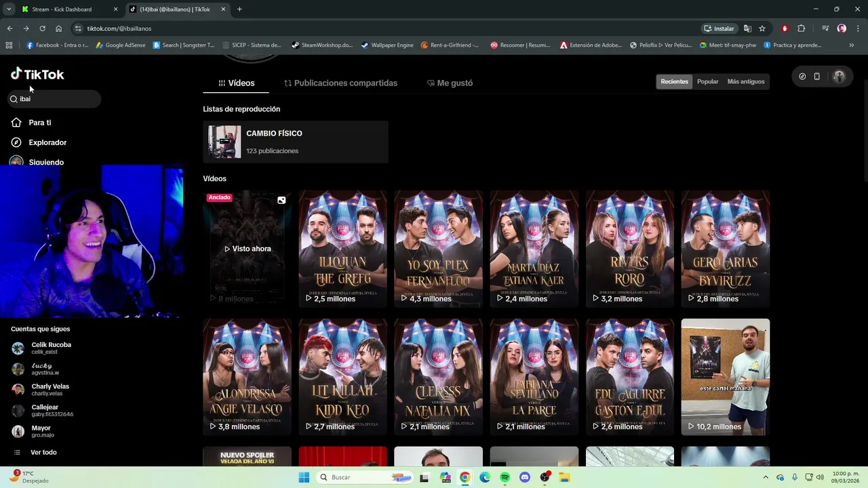Expand followed accounts with Ver todo
The image size is (868, 488).
(x=35, y=452)
